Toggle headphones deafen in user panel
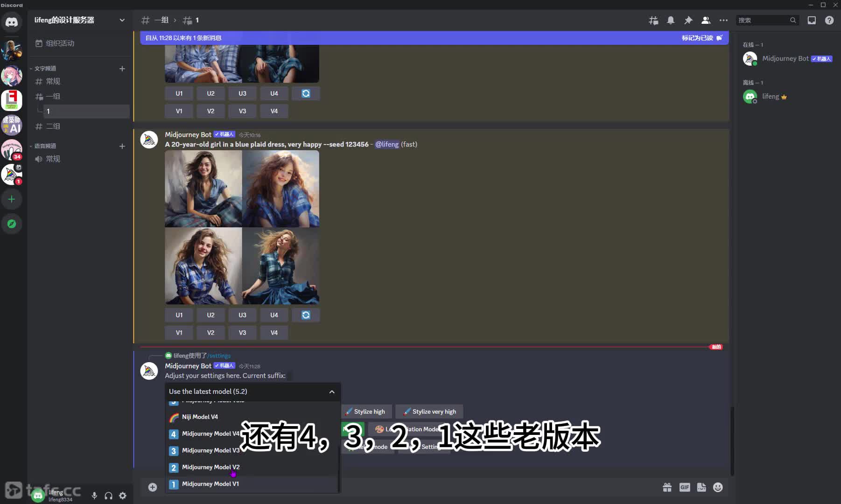Screen dimensions: 841x504 pyautogui.click(x=108, y=496)
